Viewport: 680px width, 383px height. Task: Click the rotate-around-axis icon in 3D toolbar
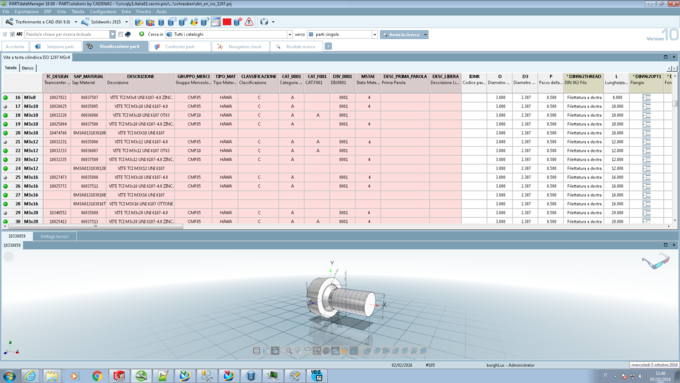coord(307,350)
